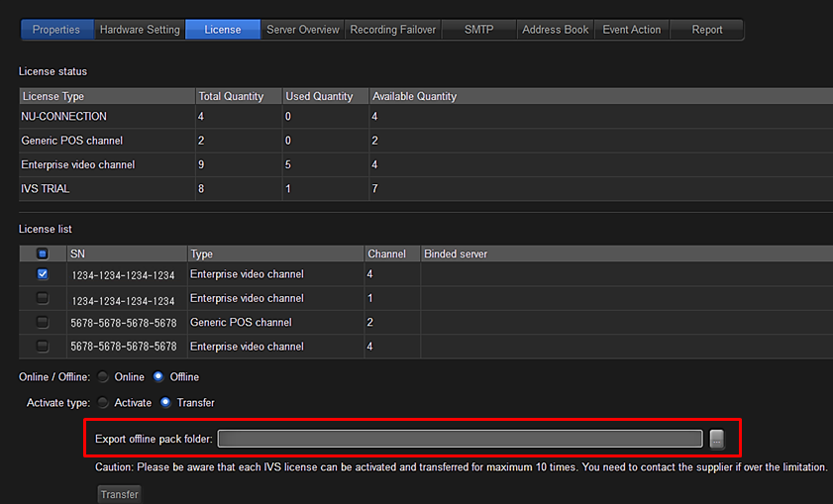The height and width of the screenshot is (504, 833).
Task: Toggle the select-all checkbox in License list header
Action: [43, 254]
